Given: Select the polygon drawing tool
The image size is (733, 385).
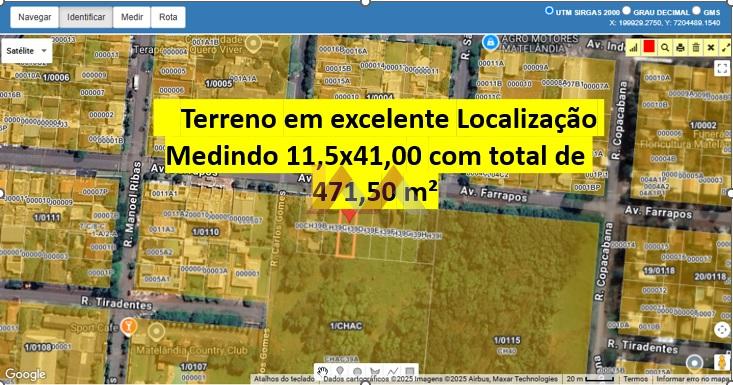Looking at the screenshot, I should (375, 372).
